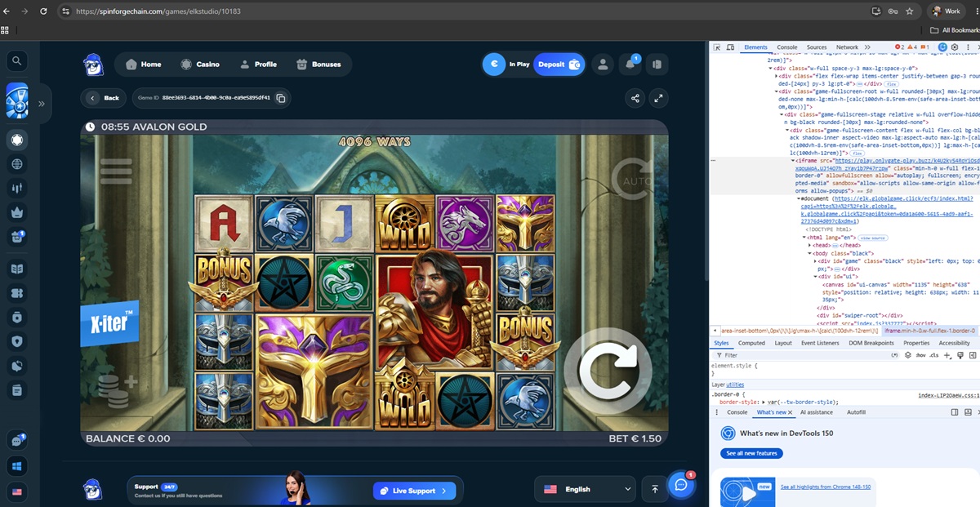Toggle the .cls classes button
The height and width of the screenshot is (507, 980).
pos(934,355)
